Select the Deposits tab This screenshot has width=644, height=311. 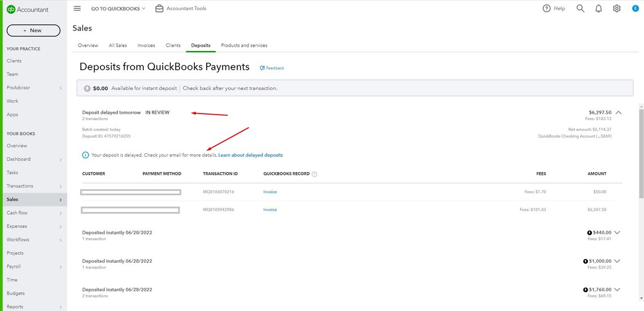point(201,46)
